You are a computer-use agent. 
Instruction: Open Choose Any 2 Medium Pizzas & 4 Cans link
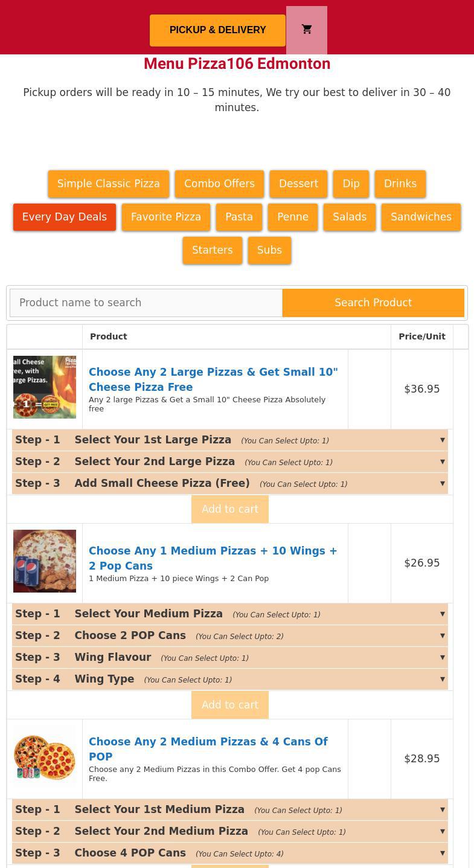tap(208, 749)
